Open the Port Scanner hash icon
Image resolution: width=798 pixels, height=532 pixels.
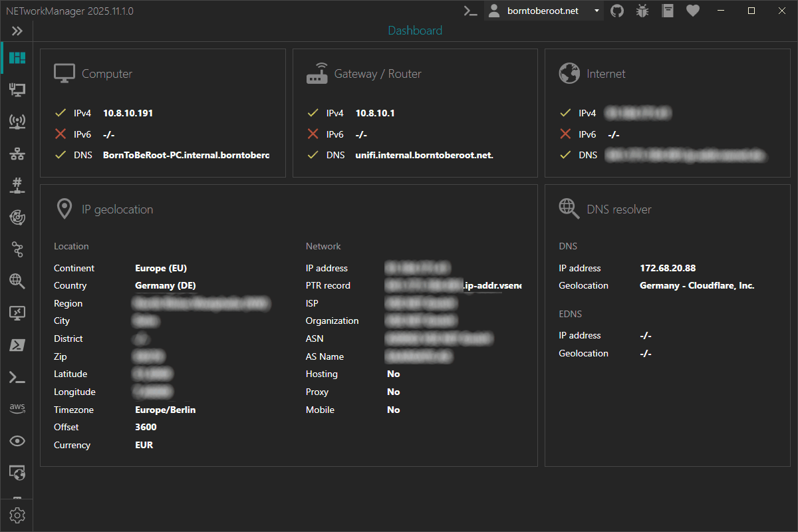click(x=17, y=185)
